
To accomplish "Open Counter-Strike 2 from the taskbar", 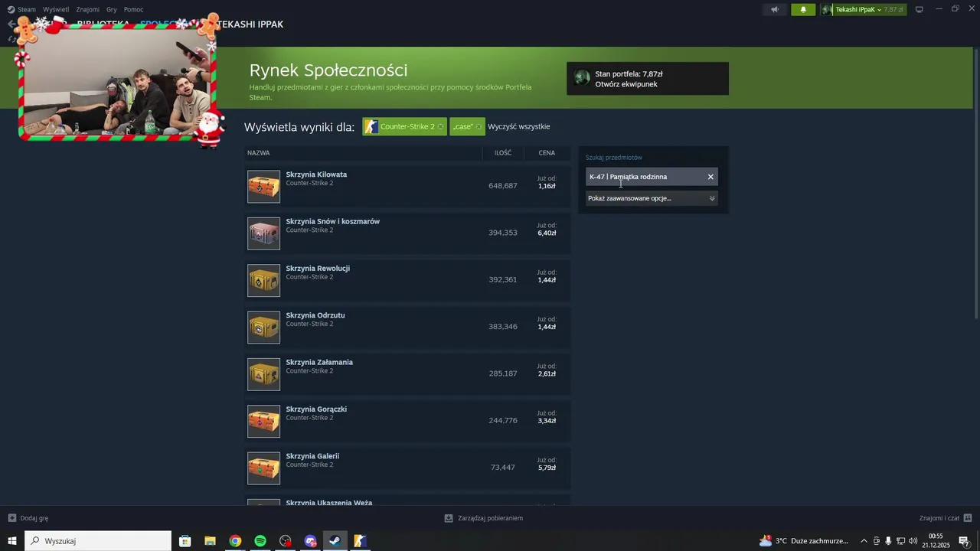I will point(360,541).
